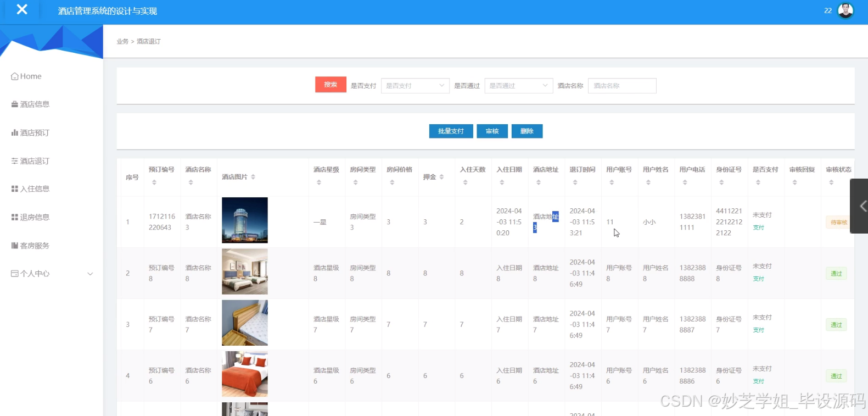The image size is (868, 416).
Task: Sort by 酒店图片 column
Action: (253, 177)
